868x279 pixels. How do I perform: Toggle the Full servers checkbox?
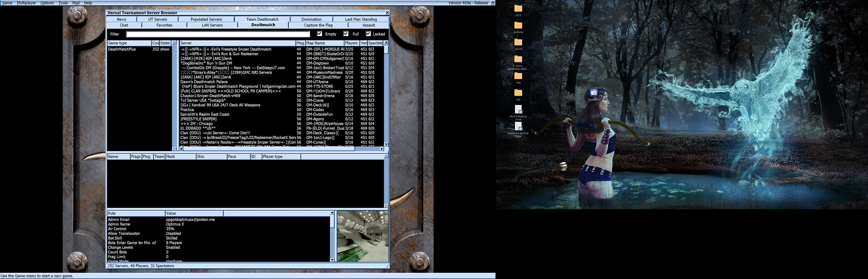point(346,34)
